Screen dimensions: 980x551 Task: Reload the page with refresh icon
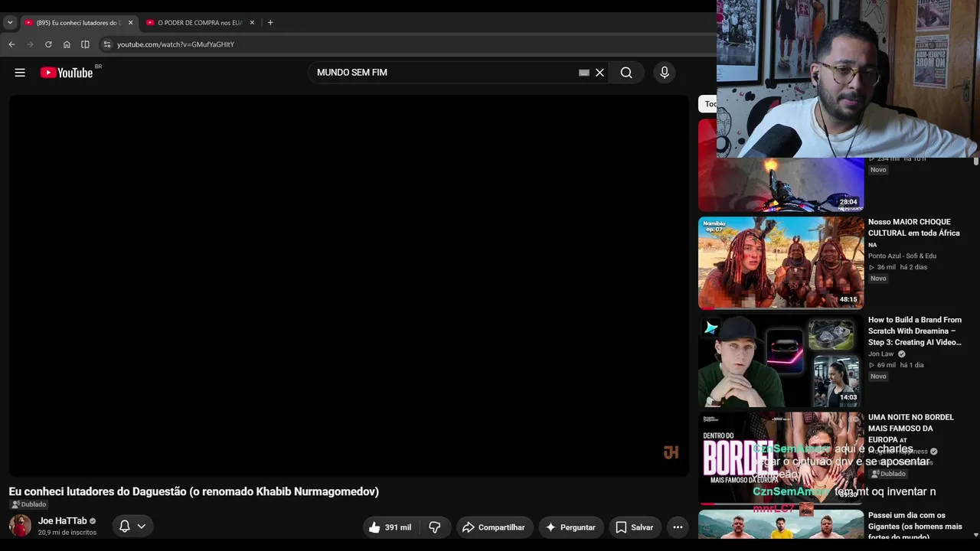coord(48,44)
